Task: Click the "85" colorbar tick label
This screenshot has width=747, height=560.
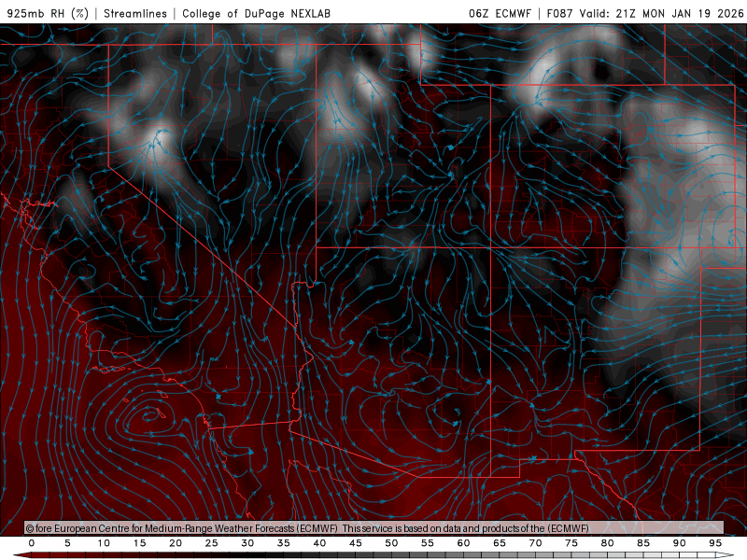Action: click(643, 543)
